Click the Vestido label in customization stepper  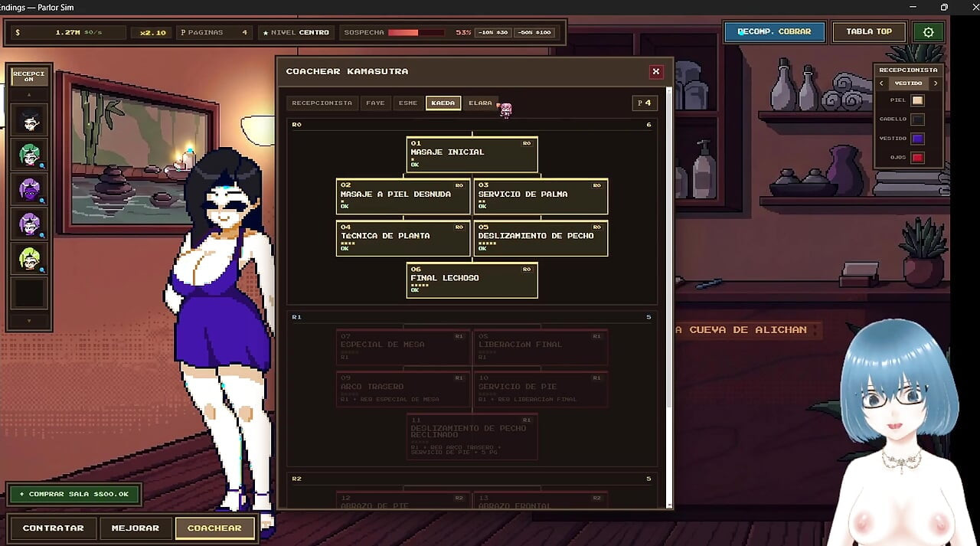pos(908,83)
